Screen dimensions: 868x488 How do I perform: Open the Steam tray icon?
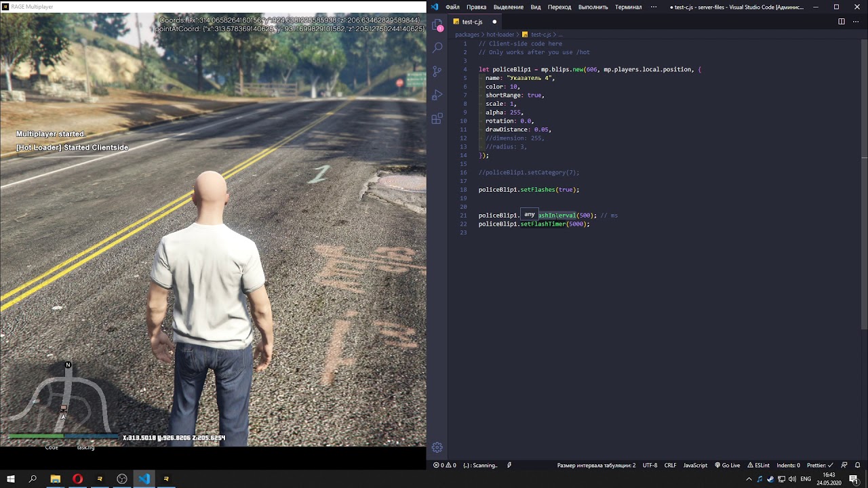pyautogui.click(x=770, y=479)
